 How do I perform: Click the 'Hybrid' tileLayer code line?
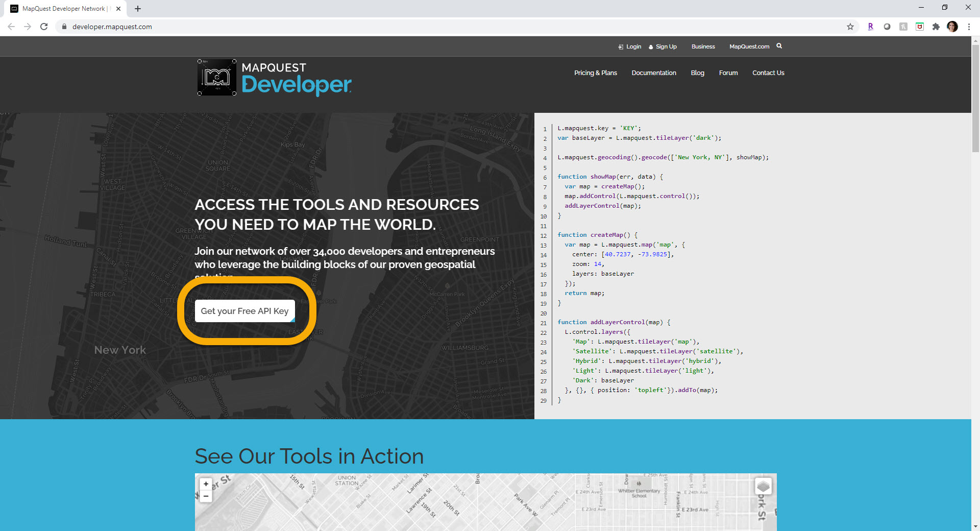tap(647, 361)
